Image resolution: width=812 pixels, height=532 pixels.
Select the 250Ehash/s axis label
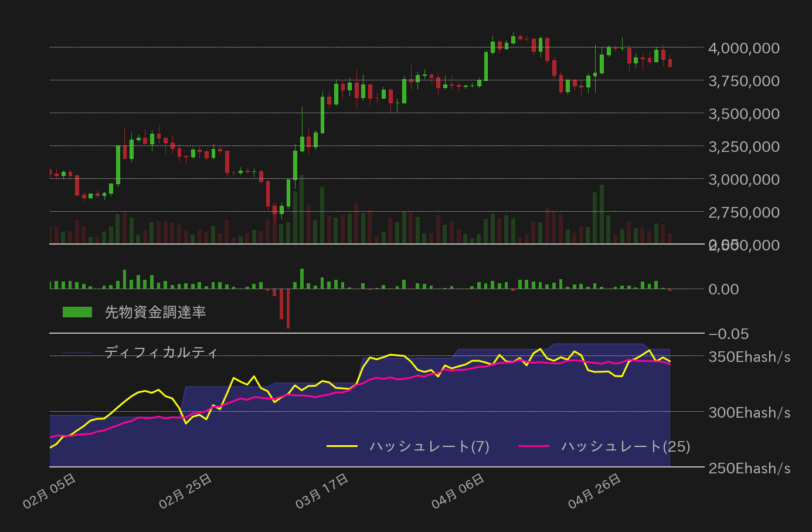click(748, 468)
